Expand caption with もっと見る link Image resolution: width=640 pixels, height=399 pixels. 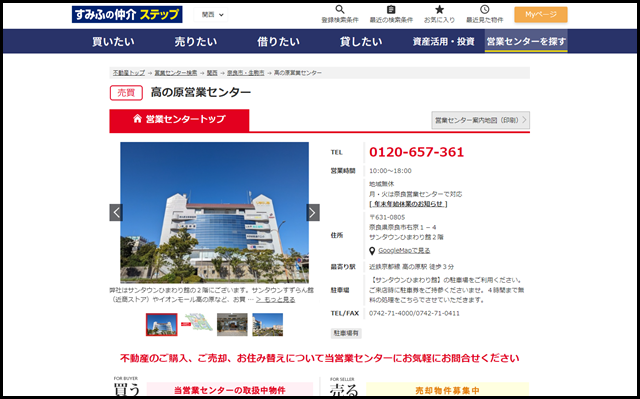point(276,300)
